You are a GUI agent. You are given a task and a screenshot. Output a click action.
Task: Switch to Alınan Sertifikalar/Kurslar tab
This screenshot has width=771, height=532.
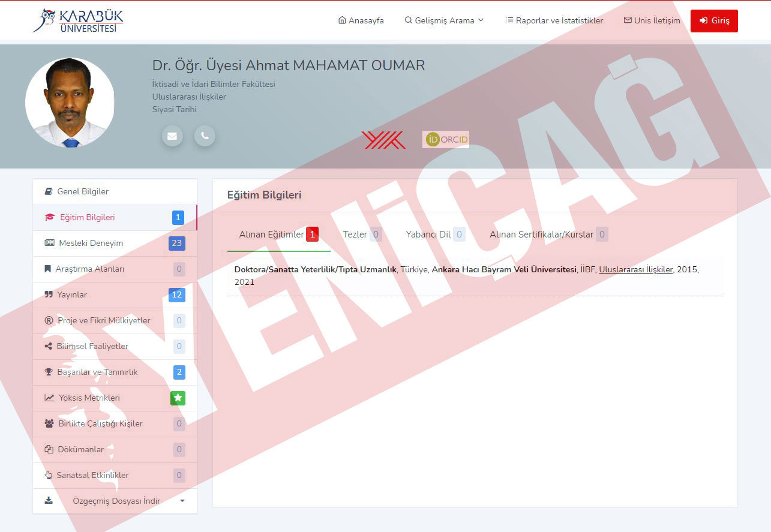549,235
